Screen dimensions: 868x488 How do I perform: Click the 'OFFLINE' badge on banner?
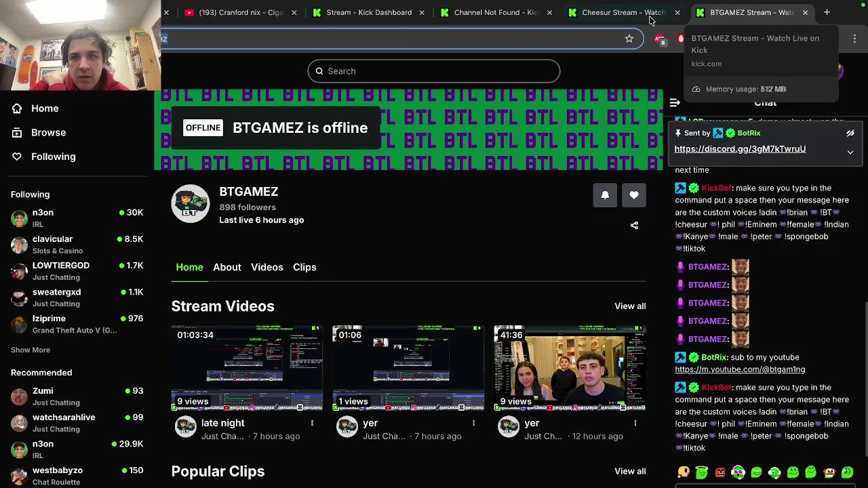(203, 127)
